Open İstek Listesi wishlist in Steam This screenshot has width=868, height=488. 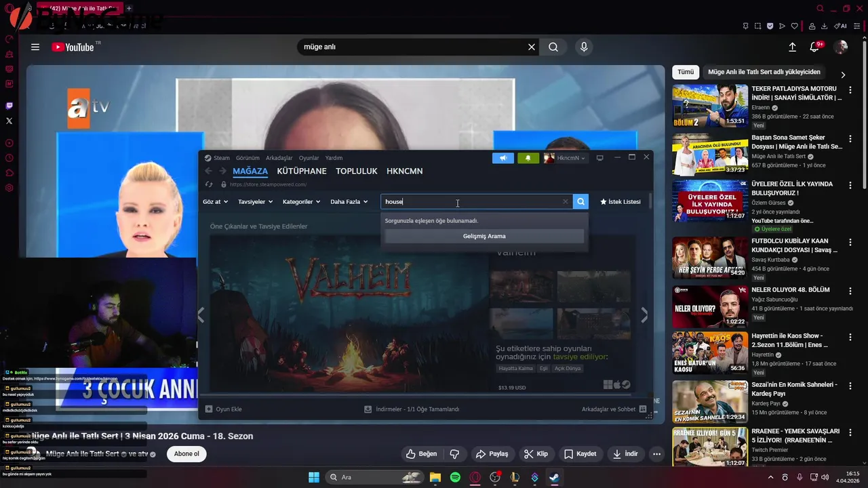coord(620,202)
